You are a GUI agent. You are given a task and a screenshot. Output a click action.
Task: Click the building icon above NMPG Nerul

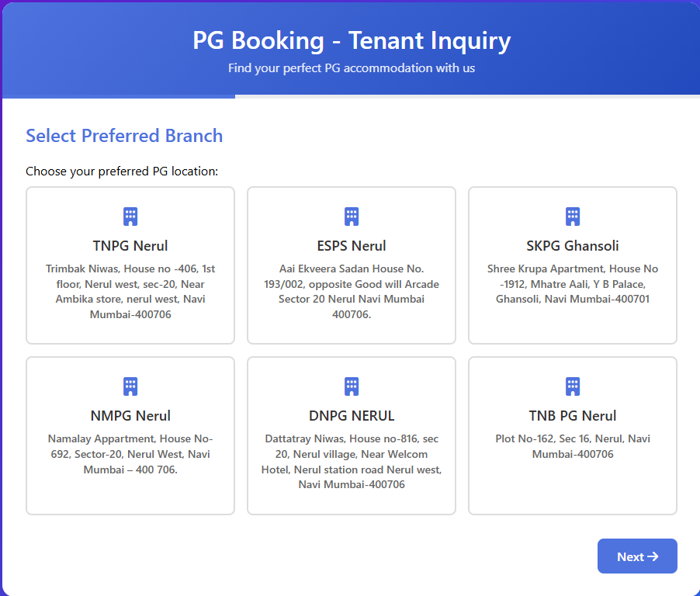click(130, 386)
